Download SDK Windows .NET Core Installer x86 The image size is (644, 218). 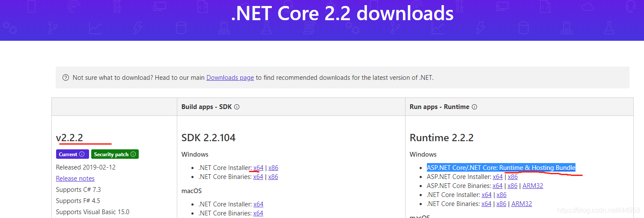tap(273, 168)
